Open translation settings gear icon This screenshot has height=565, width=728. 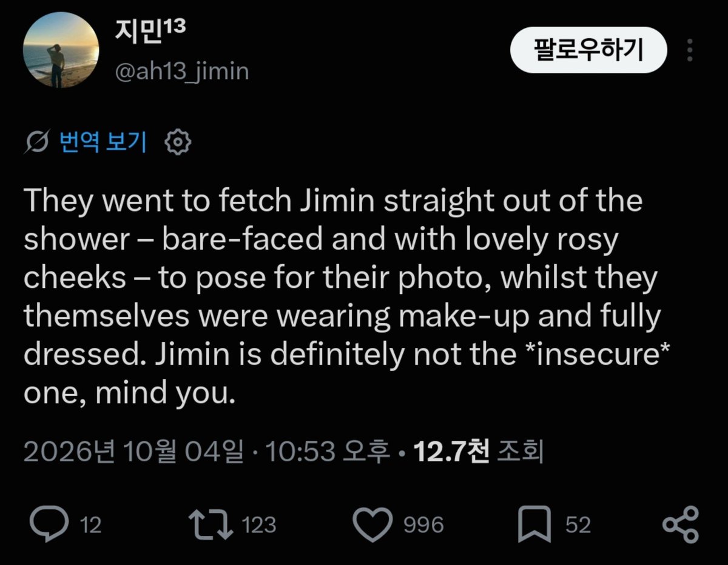coord(178,142)
